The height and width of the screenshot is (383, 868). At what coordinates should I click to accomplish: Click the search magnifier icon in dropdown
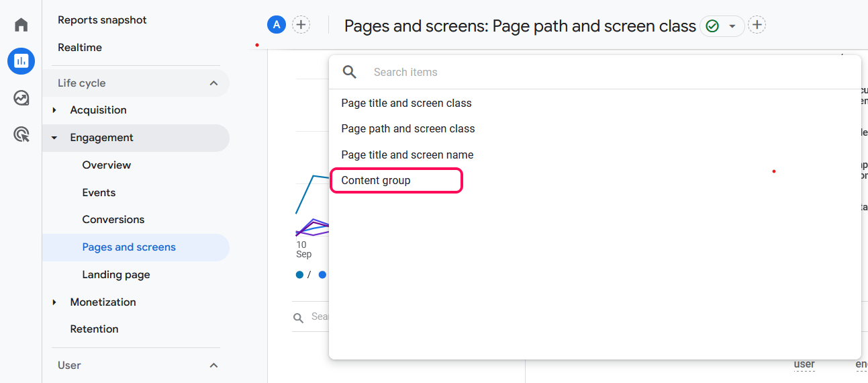(x=349, y=72)
